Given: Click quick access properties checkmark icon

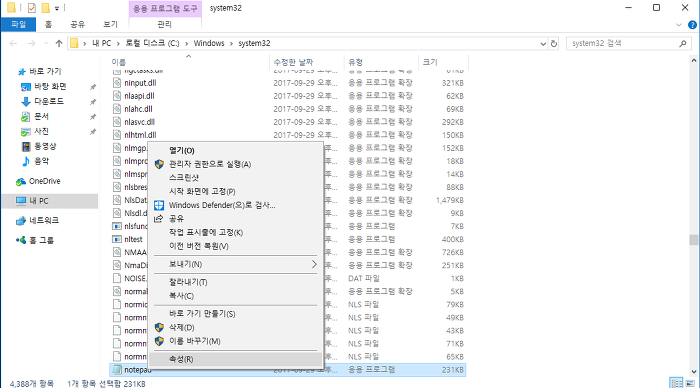Looking at the screenshot, I should pos(32,8).
